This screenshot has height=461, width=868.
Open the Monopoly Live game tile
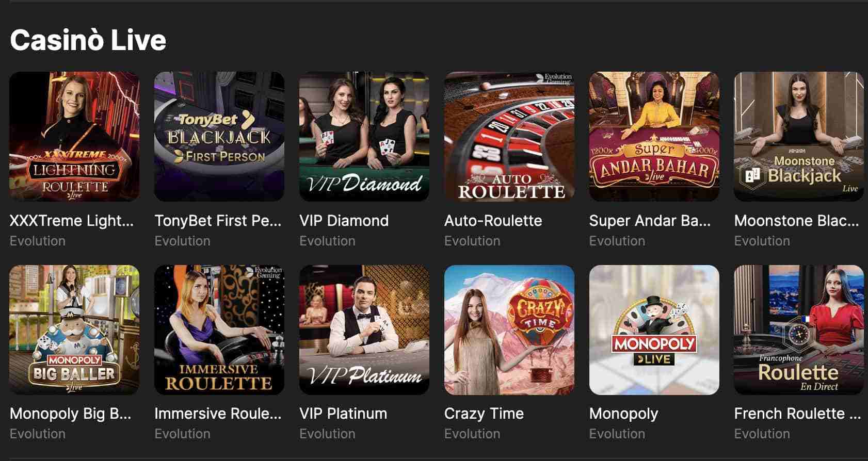click(654, 330)
